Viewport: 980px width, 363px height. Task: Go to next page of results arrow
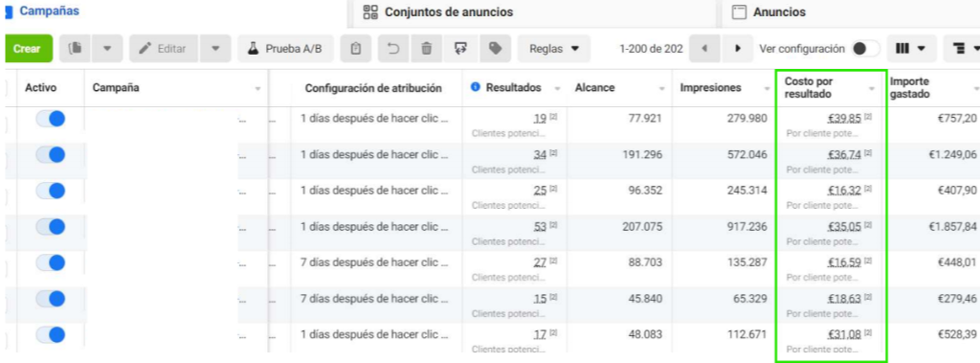[738, 48]
